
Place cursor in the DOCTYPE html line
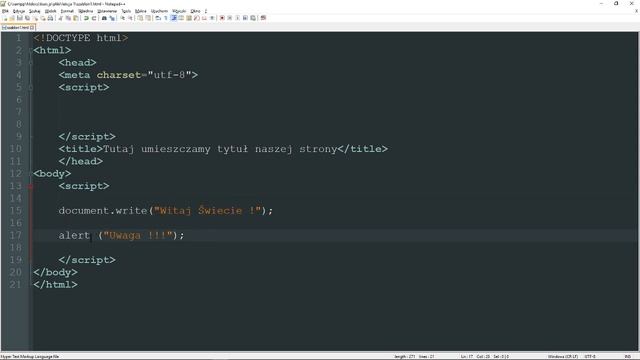click(x=81, y=38)
